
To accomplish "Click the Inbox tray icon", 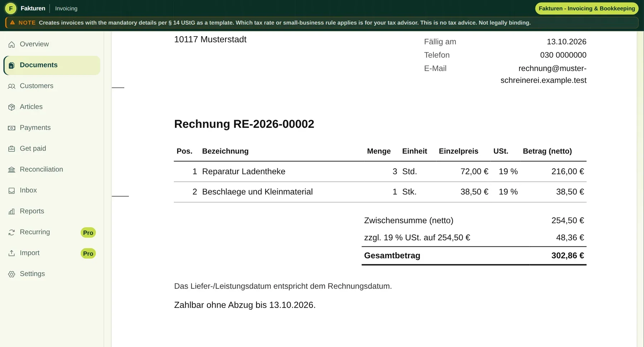I will tap(11, 191).
